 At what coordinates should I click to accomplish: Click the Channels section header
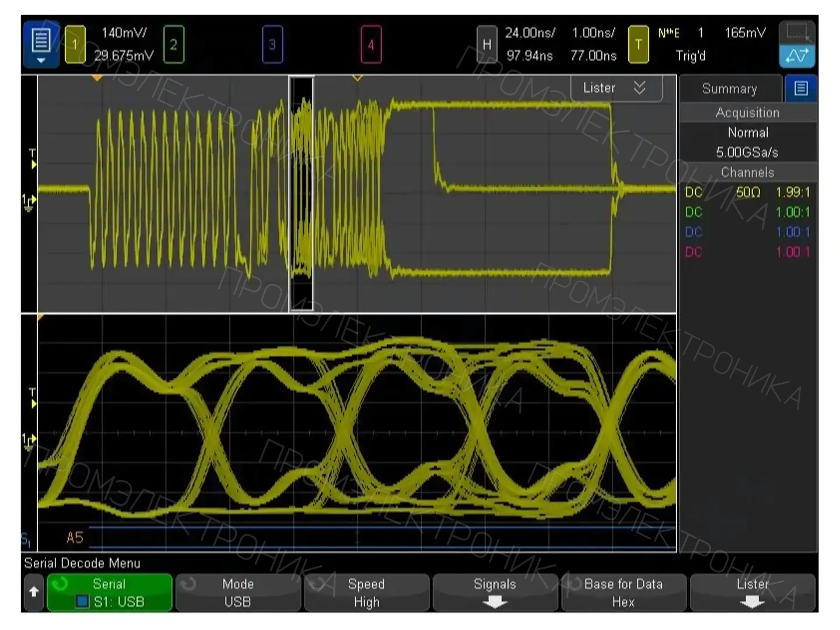[747, 172]
